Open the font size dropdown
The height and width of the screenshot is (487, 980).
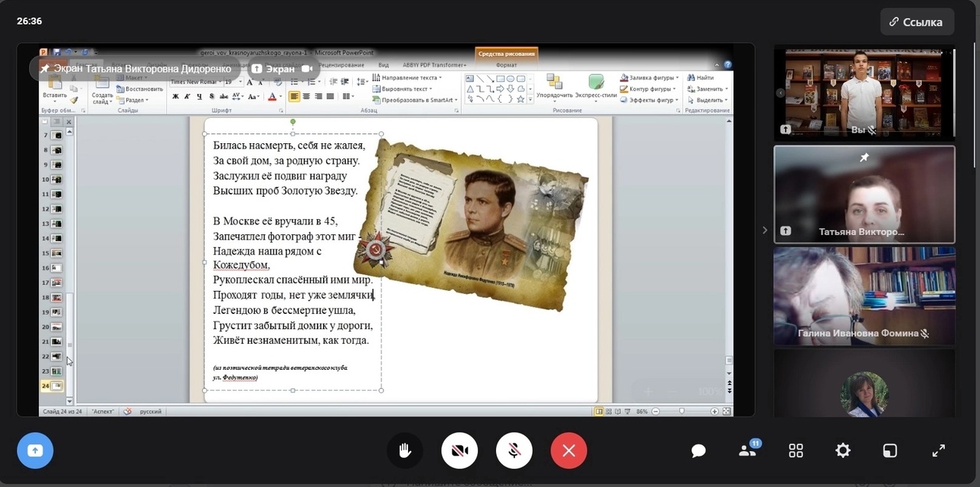[240, 82]
